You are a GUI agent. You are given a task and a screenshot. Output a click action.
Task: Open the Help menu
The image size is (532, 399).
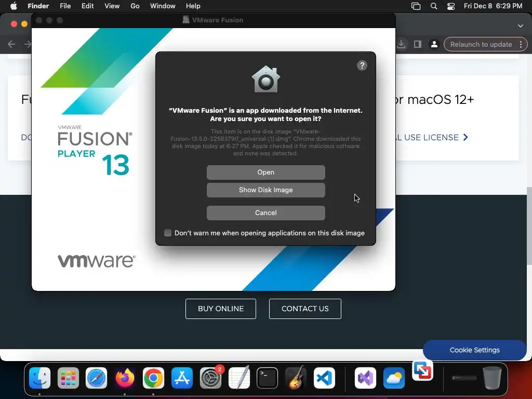[193, 6]
